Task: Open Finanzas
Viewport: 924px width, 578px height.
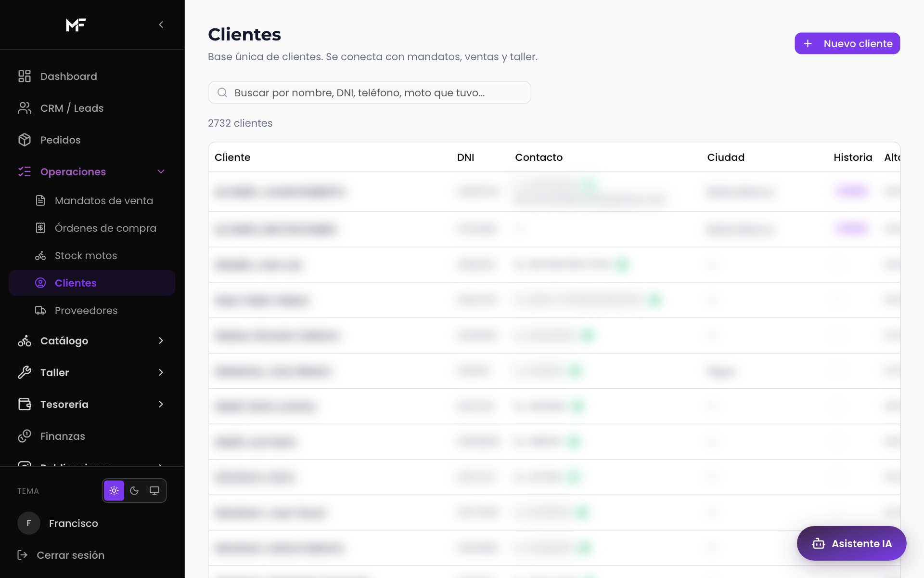Action: [x=92, y=436]
